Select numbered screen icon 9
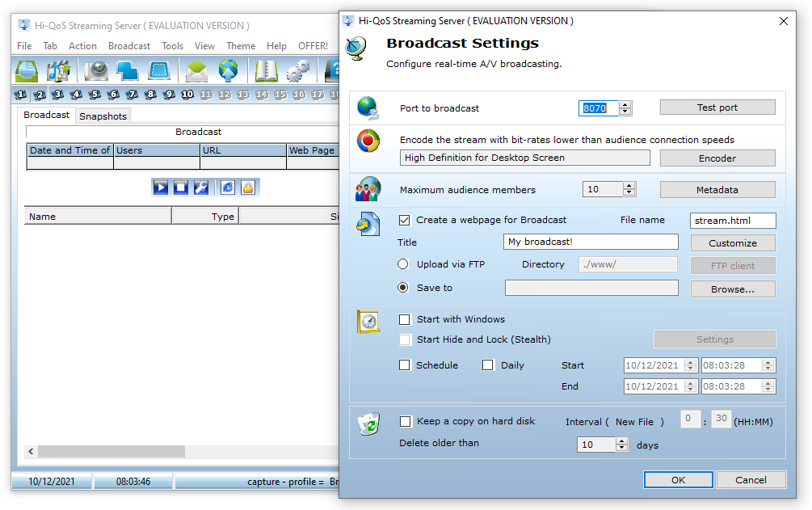Image resolution: width=812 pixels, height=510 pixels. tap(169, 95)
